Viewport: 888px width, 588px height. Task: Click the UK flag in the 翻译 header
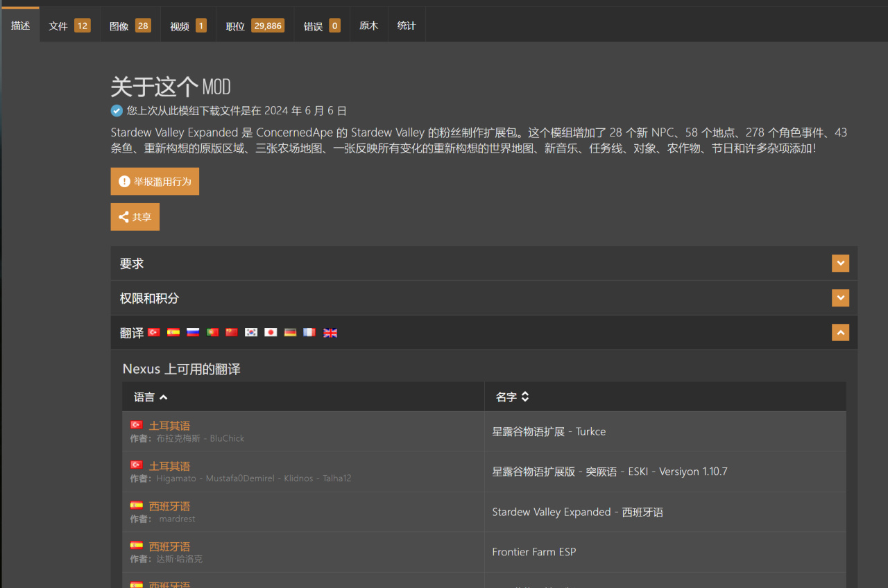coord(330,332)
